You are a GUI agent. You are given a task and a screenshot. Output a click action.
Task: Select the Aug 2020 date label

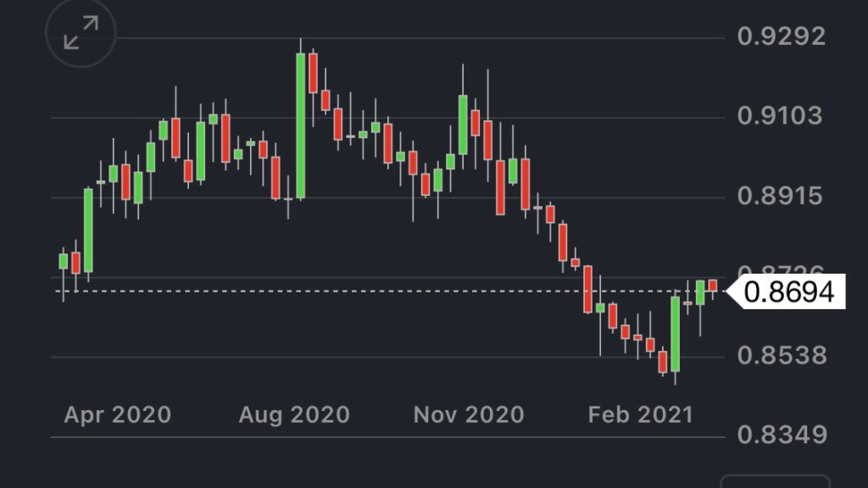[293, 414]
